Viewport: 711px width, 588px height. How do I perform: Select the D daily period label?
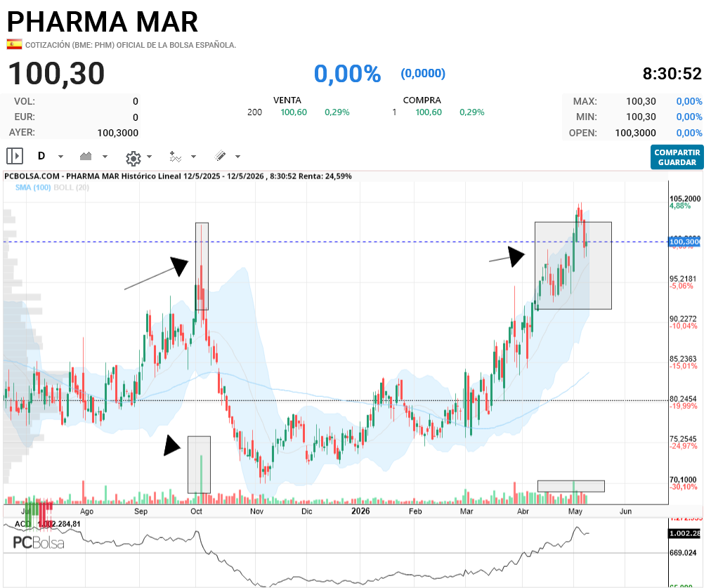pyautogui.click(x=41, y=156)
